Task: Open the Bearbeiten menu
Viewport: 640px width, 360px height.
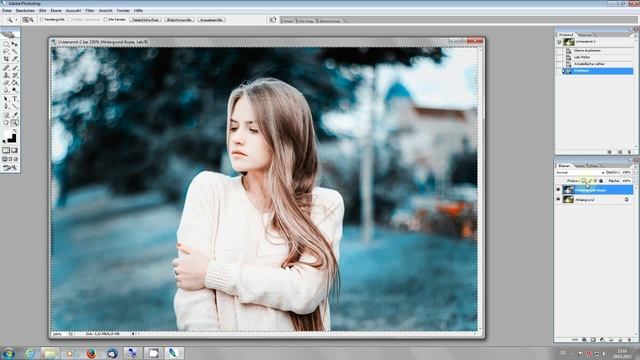Action: click(x=25, y=11)
